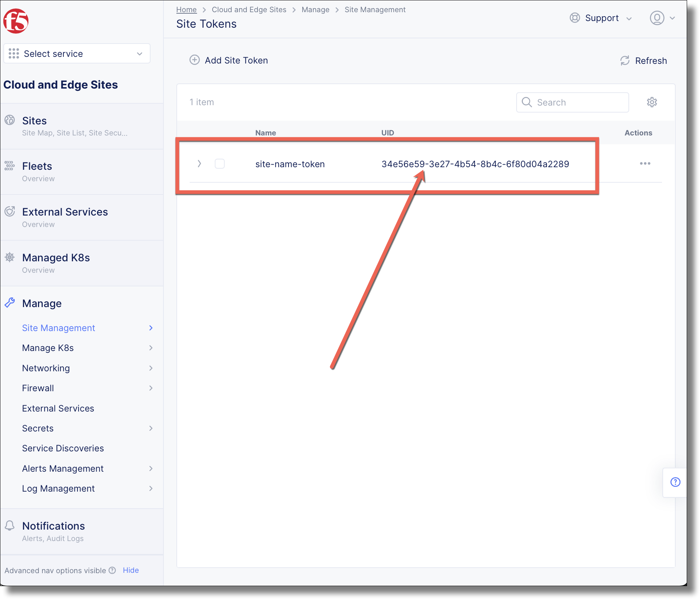The height and width of the screenshot is (599, 700).
Task: Click the Notifications bell icon
Action: click(x=10, y=526)
